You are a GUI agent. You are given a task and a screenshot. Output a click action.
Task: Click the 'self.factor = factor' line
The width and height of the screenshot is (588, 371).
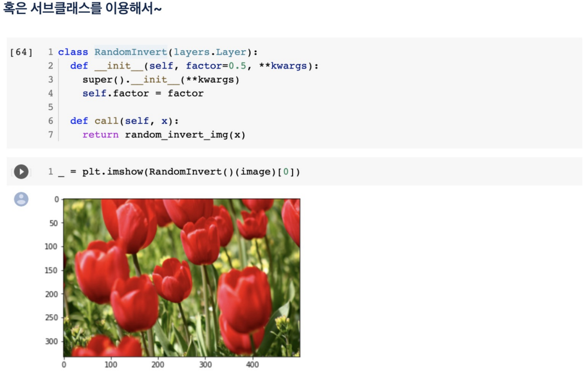point(143,93)
